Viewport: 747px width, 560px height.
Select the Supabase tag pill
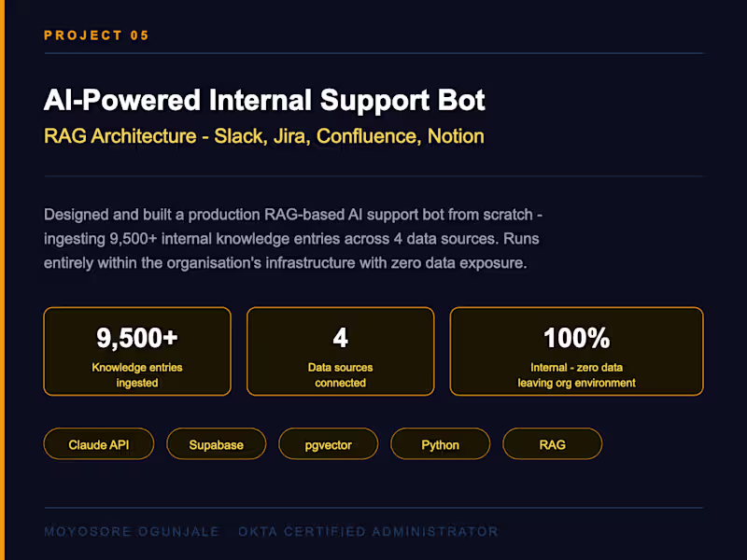pyautogui.click(x=217, y=444)
